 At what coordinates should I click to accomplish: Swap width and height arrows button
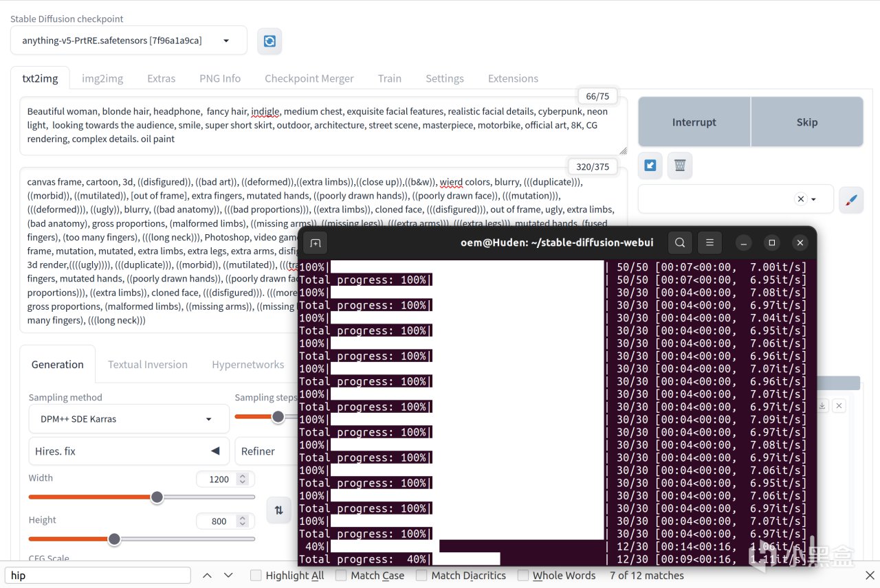278,510
